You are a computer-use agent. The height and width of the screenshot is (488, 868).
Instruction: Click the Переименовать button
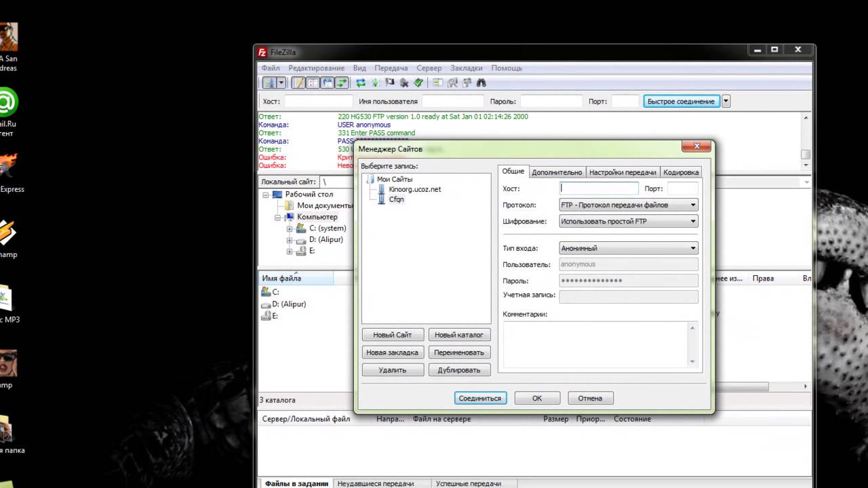pos(459,352)
